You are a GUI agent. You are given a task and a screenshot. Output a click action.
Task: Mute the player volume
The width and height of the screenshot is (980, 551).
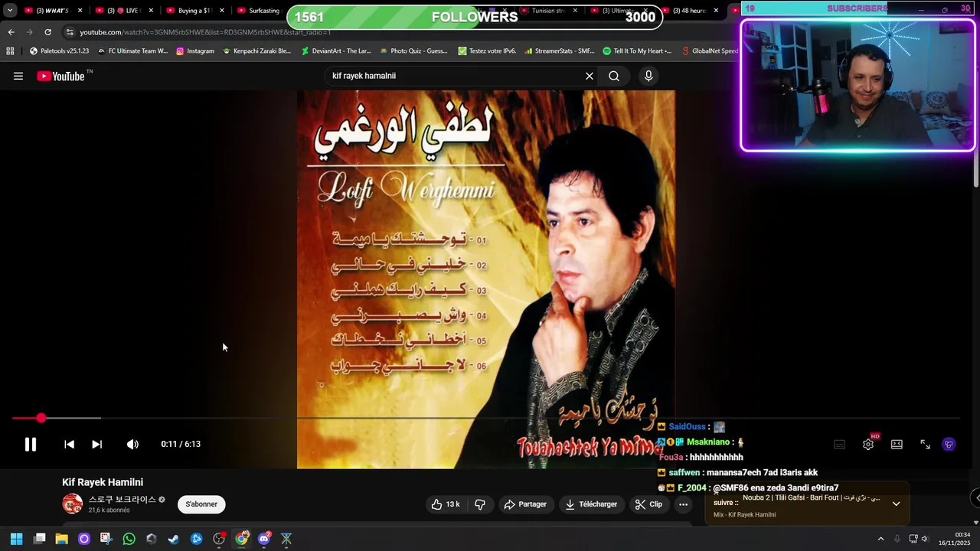(x=132, y=444)
